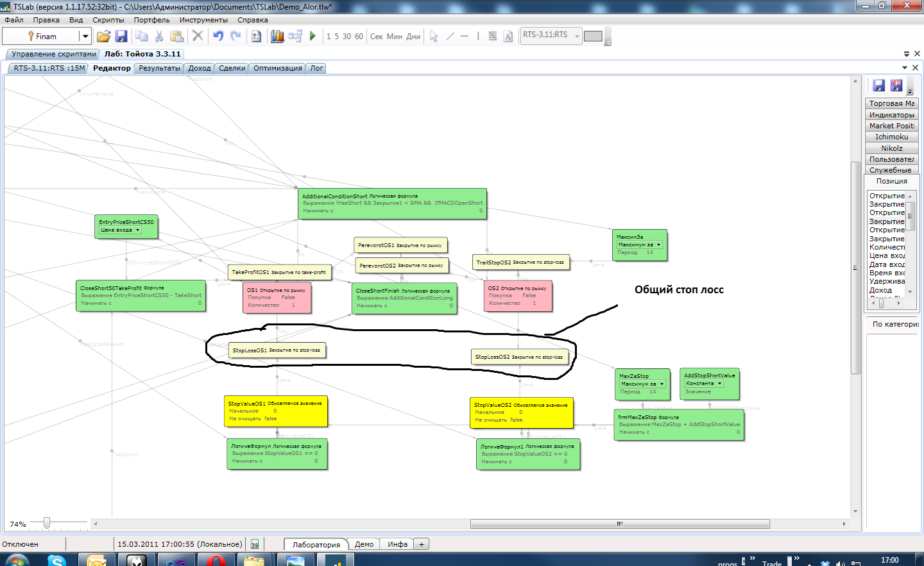Select the TrailStopOS2 block on canvas
Screen dimensions: 924x566
coord(520,262)
